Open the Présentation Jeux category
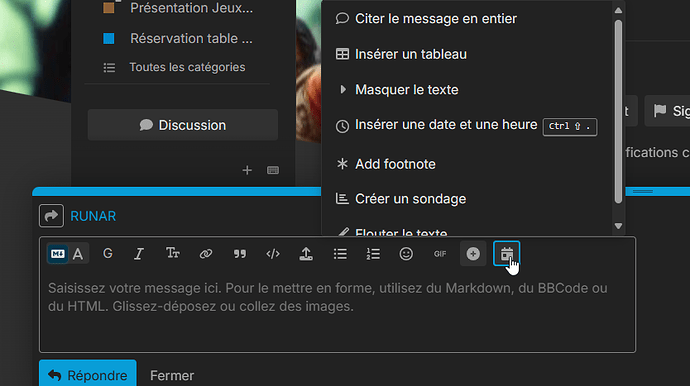Viewport: 690px width, 386px height. pyautogui.click(x=191, y=8)
